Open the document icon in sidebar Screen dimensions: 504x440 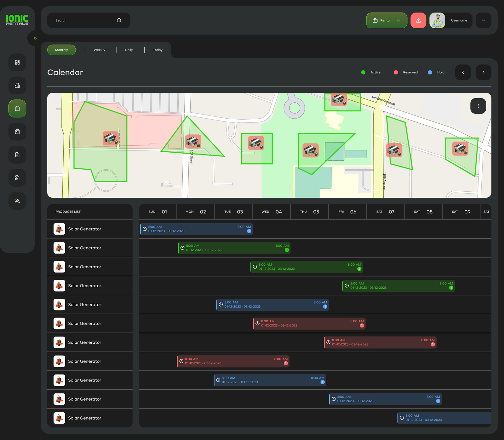click(17, 155)
